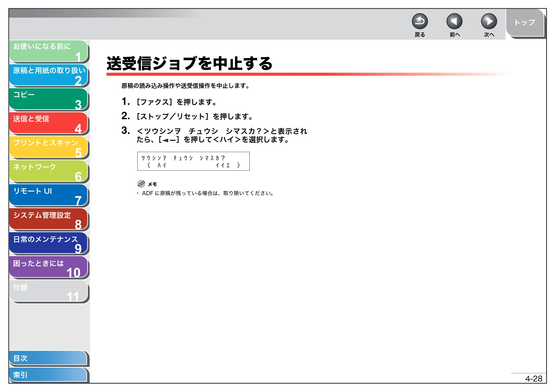Open the 索引 index
The image size is (555, 392).
pyautogui.click(x=48, y=375)
